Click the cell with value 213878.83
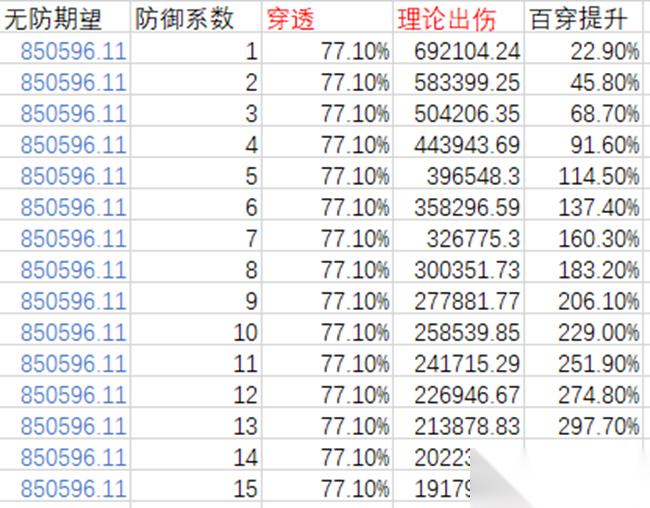The width and height of the screenshot is (650, 508). [x=458, y=426]
